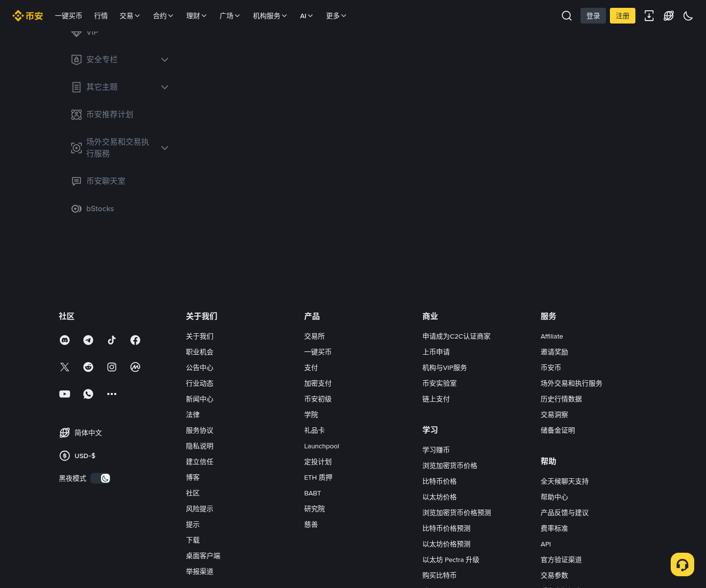Open the CoinMarketCap icon

(x=135, y=367)
